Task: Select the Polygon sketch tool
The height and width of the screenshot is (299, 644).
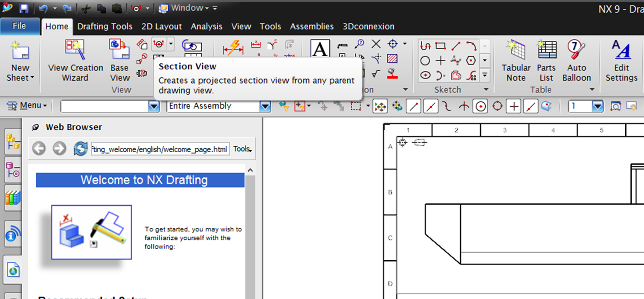Action: point(471,61)
